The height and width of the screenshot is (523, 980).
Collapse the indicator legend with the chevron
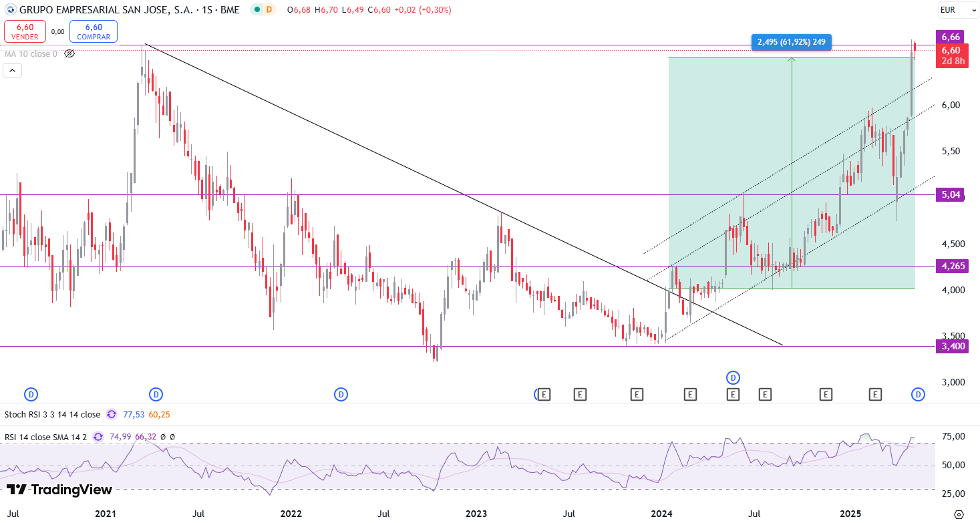pyautogui.click(x=13, y=70)
